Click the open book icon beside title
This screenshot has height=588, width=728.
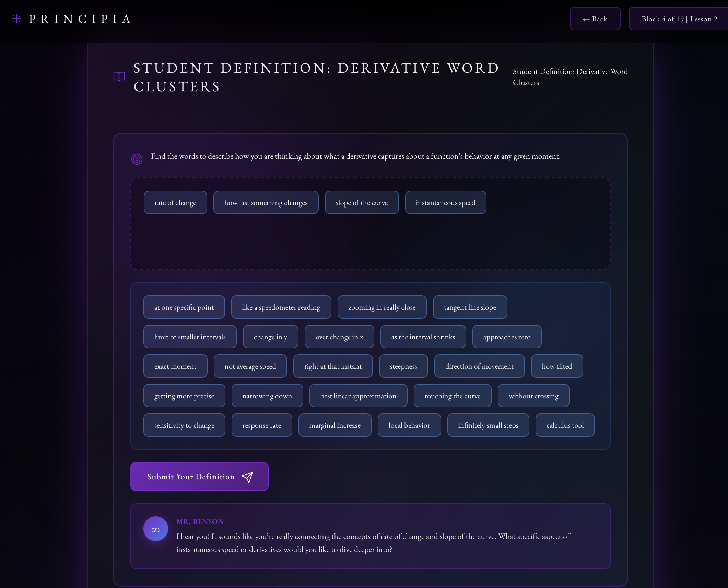(119, 77)
